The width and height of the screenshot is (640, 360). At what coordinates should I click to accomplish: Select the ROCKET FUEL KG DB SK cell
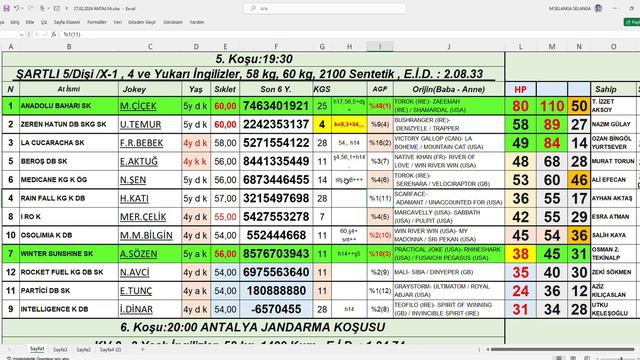(69, 272)
